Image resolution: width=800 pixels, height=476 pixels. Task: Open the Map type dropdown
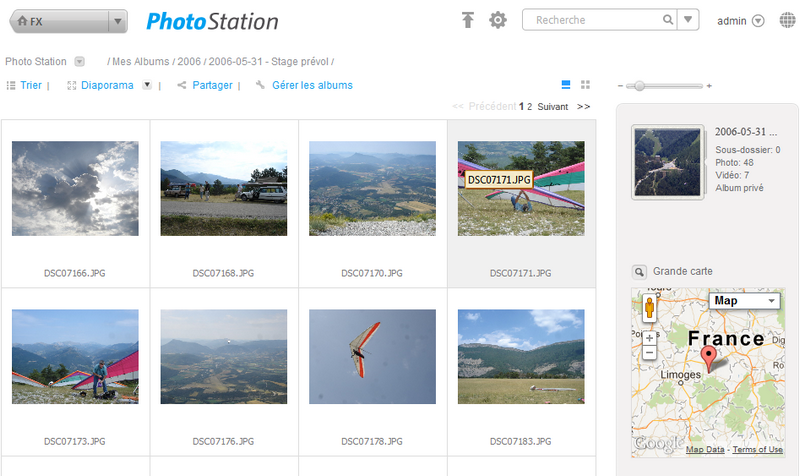744,301
